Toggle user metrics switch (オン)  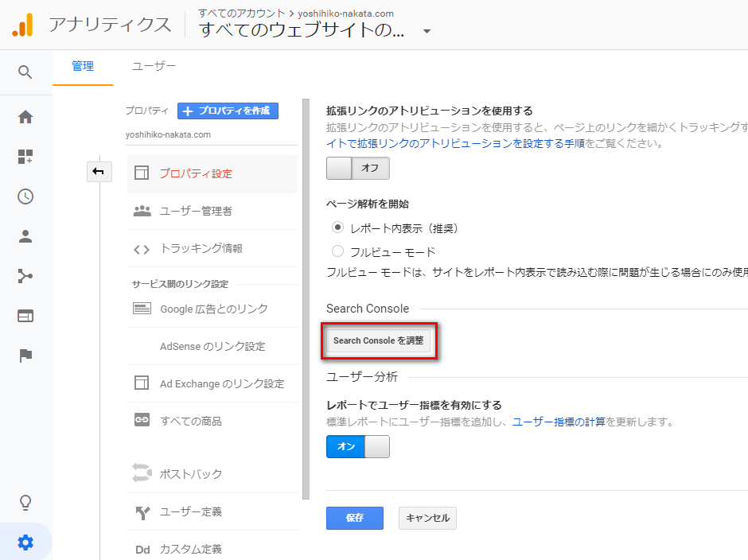coord(358,446)
